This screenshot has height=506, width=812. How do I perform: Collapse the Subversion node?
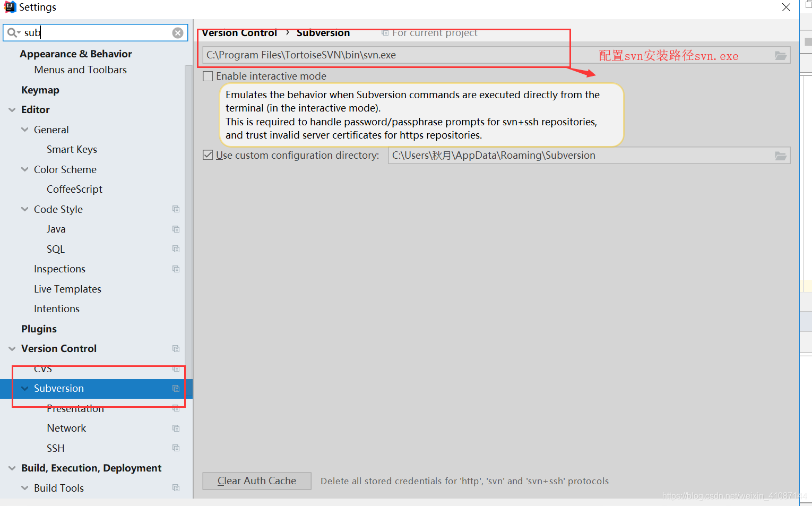pyautogui.click(x=25, y=389)
